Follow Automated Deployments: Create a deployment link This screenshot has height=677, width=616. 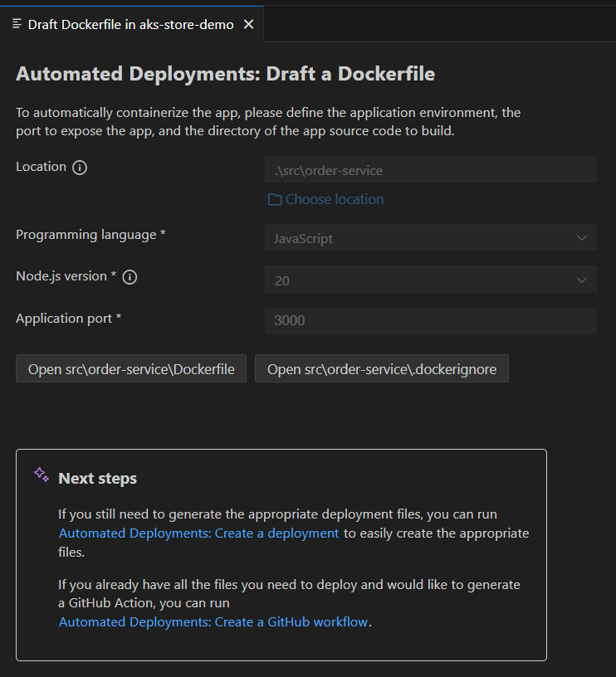[x=199, y=533]
